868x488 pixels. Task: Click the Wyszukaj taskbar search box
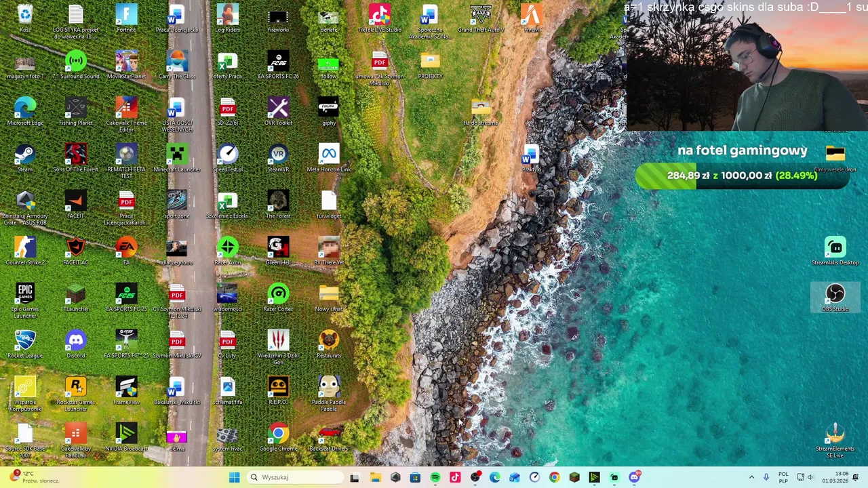click(x=296, y=477)
